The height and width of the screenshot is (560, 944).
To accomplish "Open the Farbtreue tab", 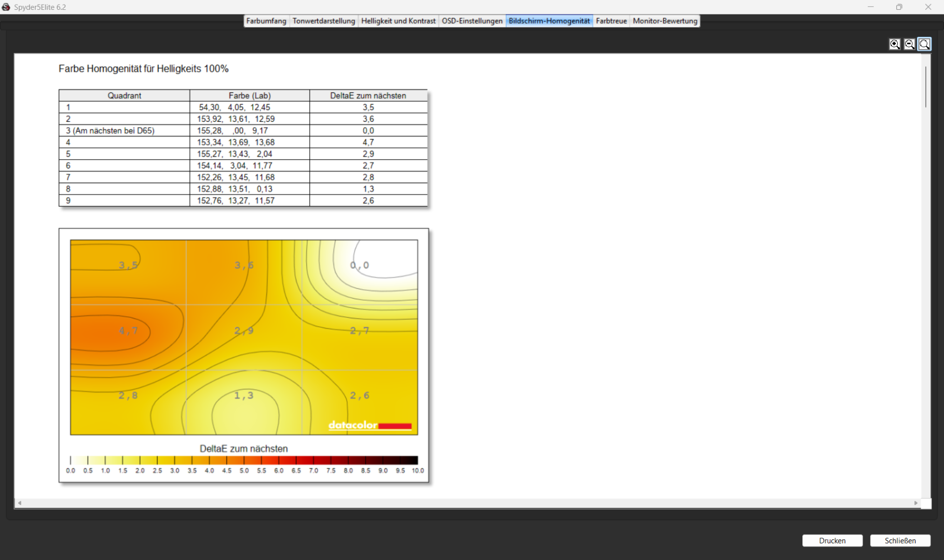I will tap(611, 21).
